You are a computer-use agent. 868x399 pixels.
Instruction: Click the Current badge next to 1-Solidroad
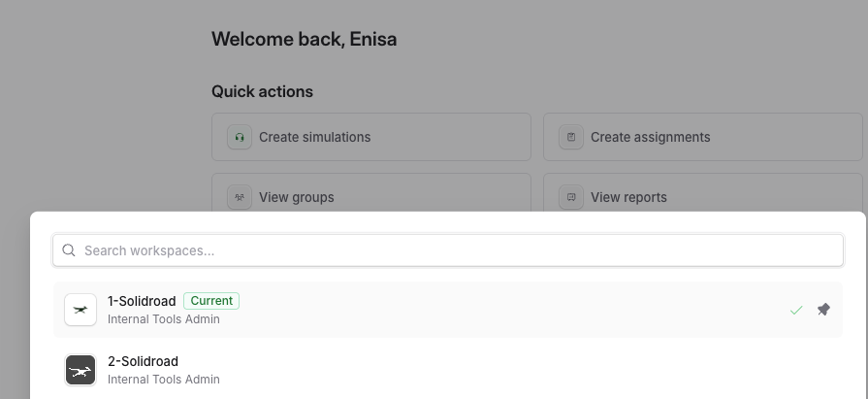point(211,301)
